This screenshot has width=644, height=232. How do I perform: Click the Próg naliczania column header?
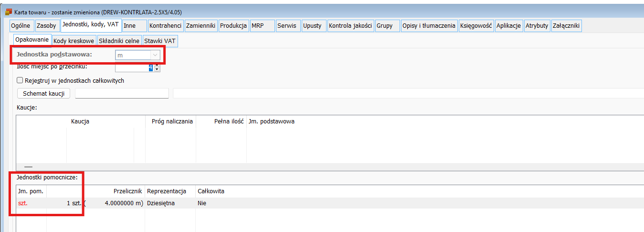click(172, 122)
